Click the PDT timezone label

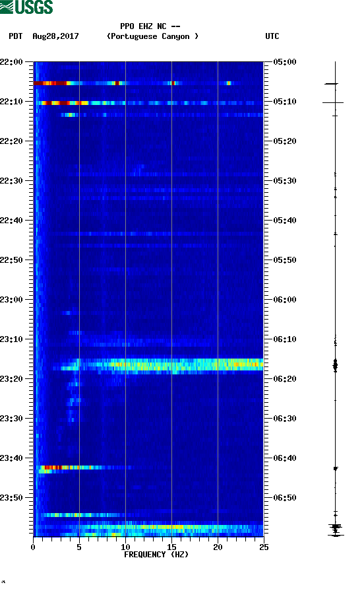pos(15,36)
